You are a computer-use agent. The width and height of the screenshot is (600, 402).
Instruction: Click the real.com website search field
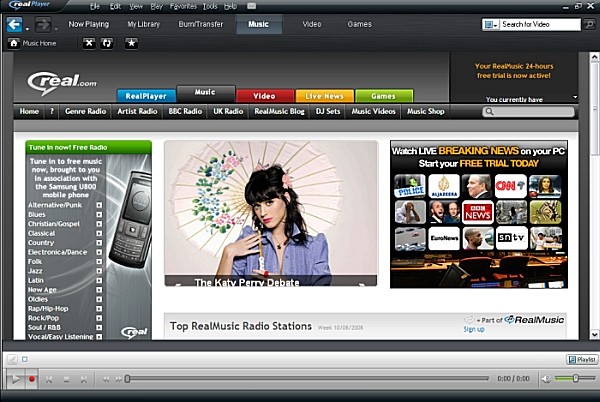(528, 112)
